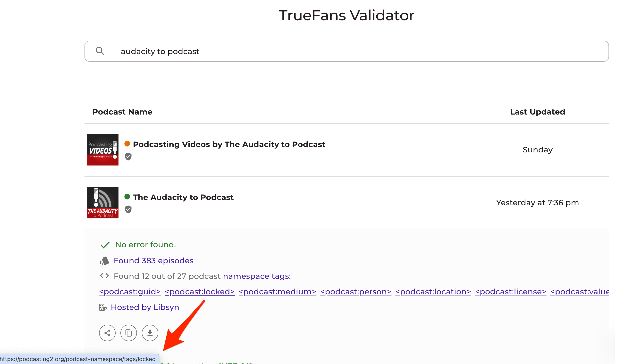The image size is (625, 364).
Task: Click the verified shield under The Audacity to Podcast
Action: [x=128, y=209]
